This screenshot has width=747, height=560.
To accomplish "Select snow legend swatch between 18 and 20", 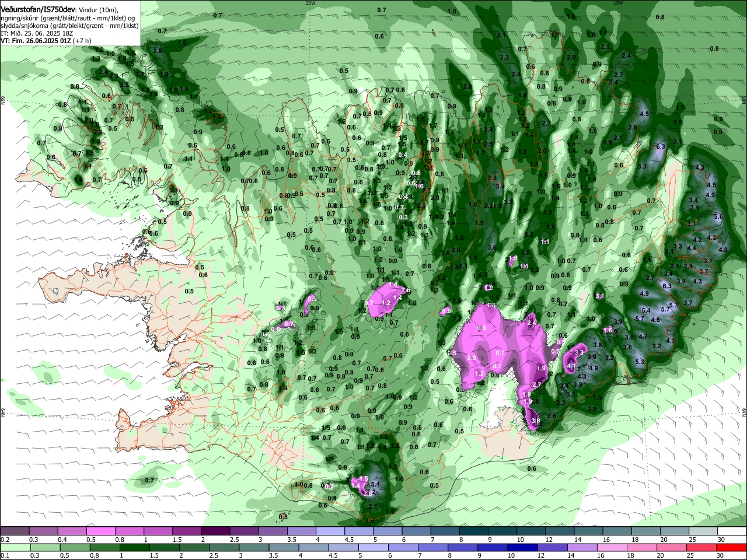I will (x=645, y=531).
